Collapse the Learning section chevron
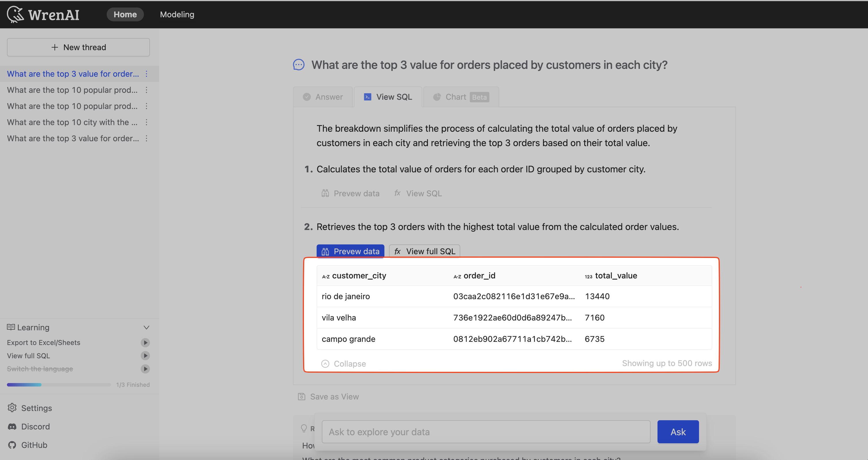This screenshot has height=460, width=868. (146, 327)
